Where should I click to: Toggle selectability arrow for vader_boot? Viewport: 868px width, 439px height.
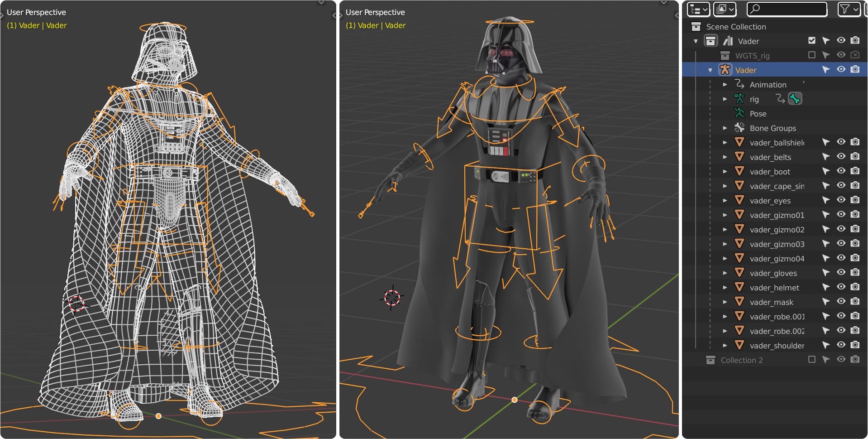click(826, 171)
